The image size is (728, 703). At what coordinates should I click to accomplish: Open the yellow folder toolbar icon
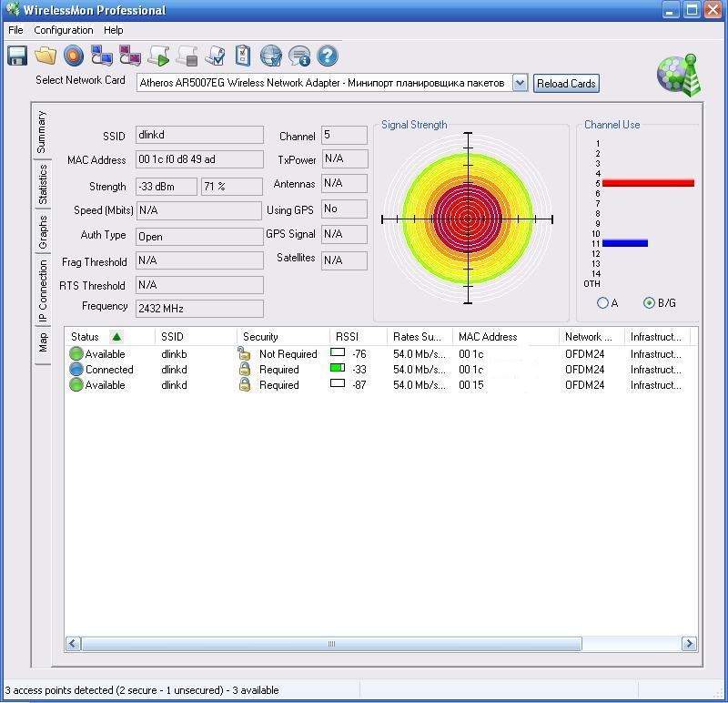pos(45,56)
